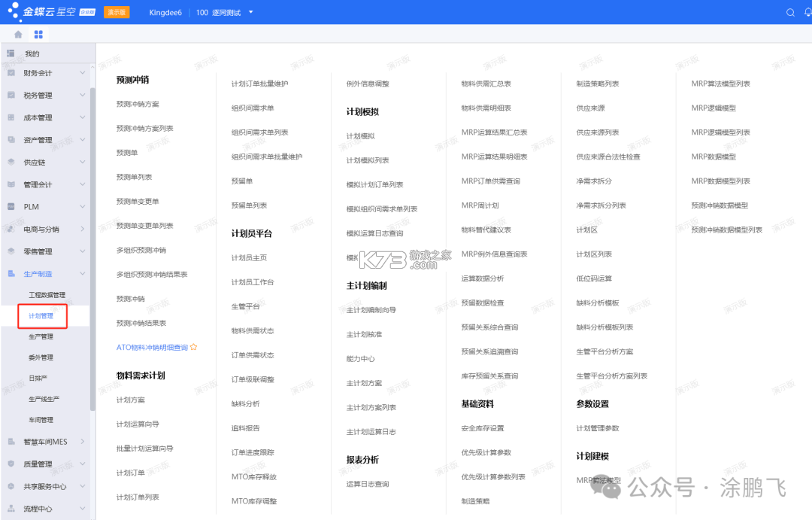Click the 成本管理 module icon
This screenshot has width=812, height=520.
(x=11, y=117)
